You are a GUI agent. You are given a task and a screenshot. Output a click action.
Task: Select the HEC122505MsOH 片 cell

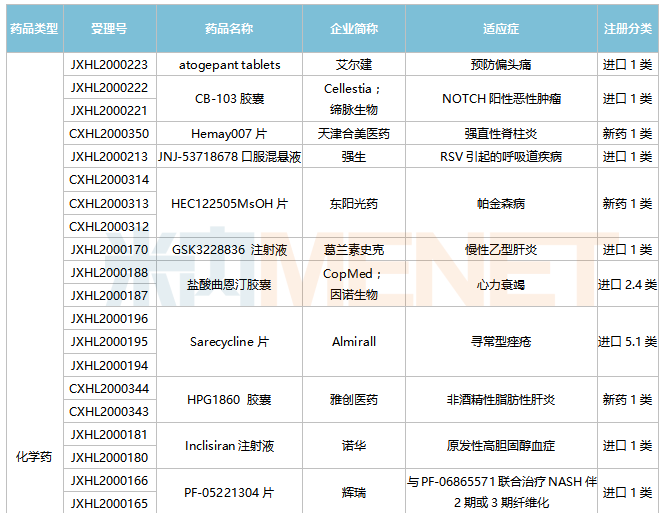tap(229, 203)
